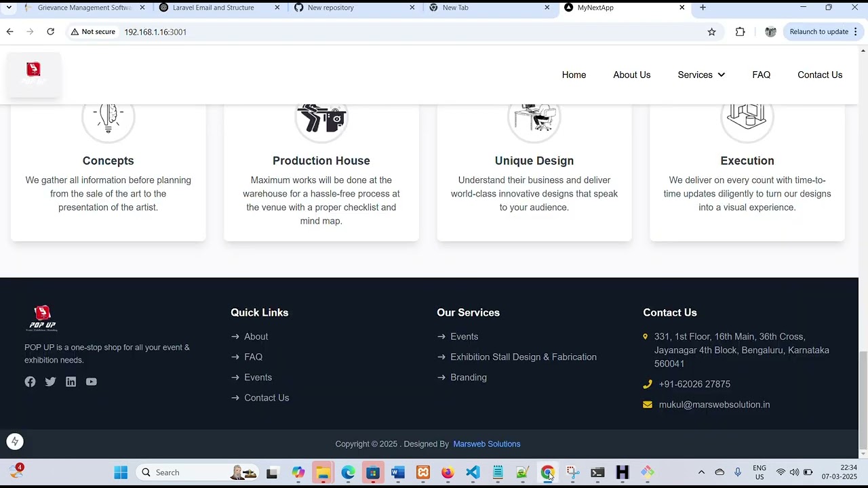Follow the Events quick link in the footer

pos(258,378)
